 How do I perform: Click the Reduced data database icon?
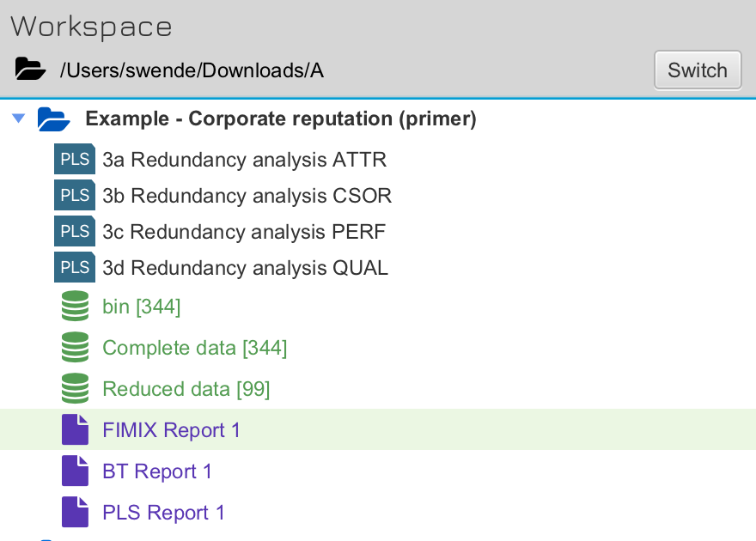tap(76, 389)
